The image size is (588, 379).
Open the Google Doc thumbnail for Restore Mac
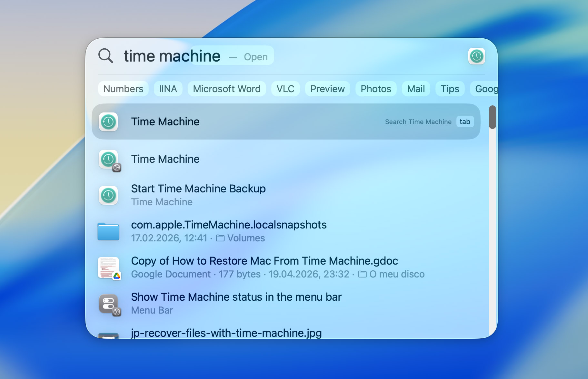[109, 268]
